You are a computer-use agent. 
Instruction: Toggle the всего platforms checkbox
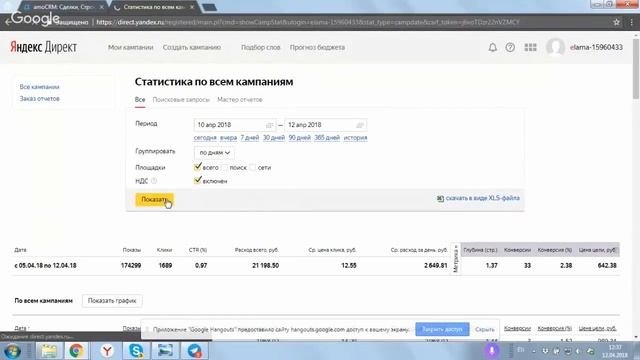[x=198, y=167]
